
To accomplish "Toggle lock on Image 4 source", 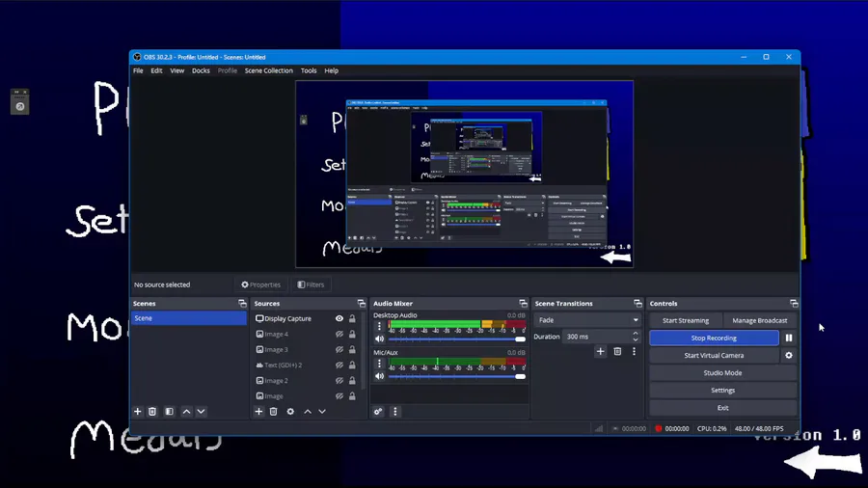I will point(352,335).
